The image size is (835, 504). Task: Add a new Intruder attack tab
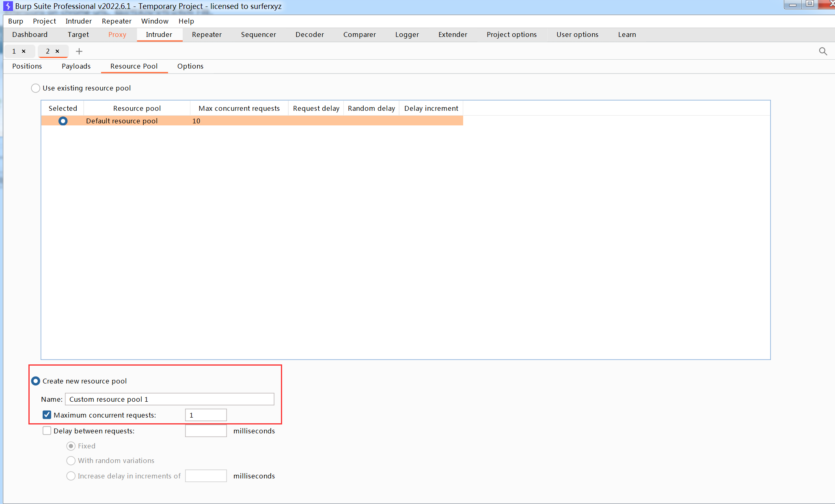[x=79, y=51]
